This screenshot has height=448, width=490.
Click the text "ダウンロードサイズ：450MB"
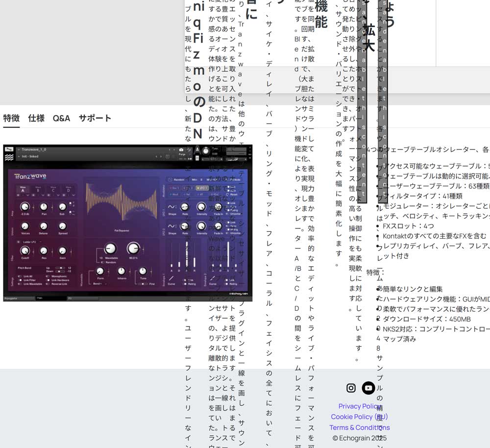[x=427, y=319]
